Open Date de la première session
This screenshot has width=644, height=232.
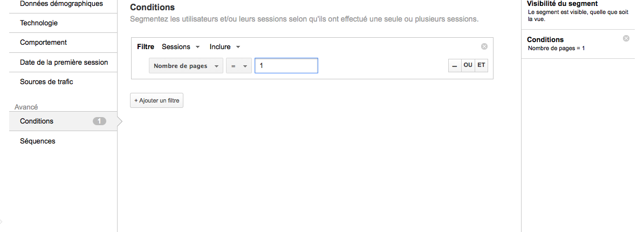point(64,62)
